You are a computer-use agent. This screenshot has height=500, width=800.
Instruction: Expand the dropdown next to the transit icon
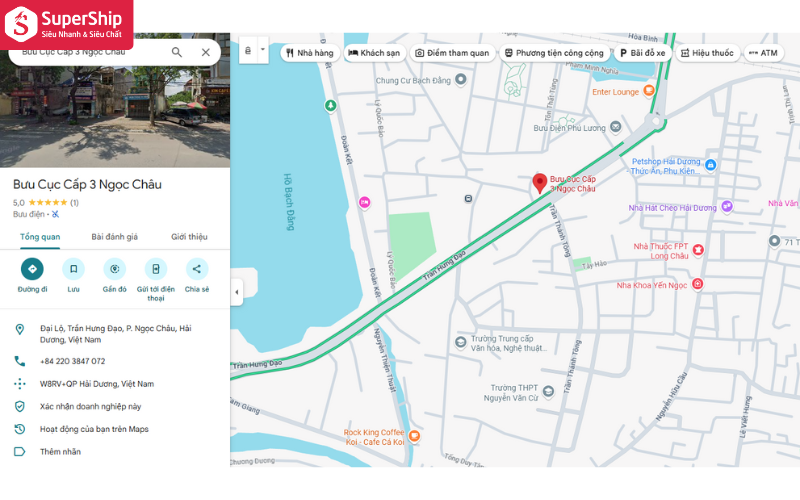pyautogui.click(x=263, y=50)
